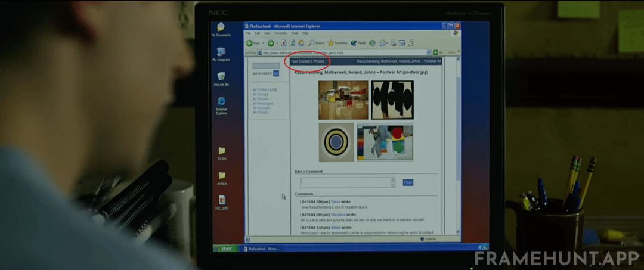Open Back button history dropdown arrow
This screenshot has width=644, height=270.
[264, 43]
